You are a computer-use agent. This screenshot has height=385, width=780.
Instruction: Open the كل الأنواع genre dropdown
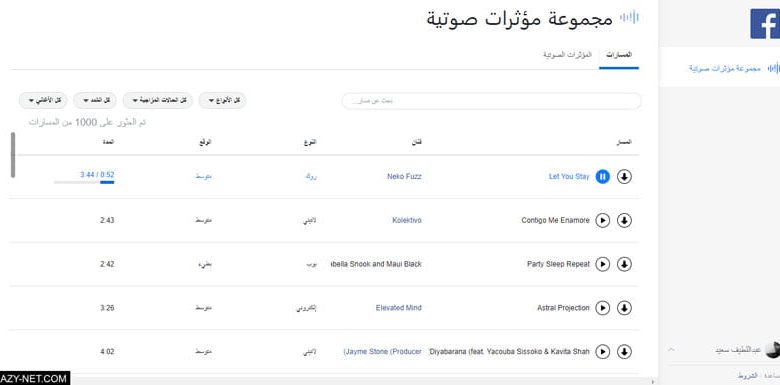(222, 100)
